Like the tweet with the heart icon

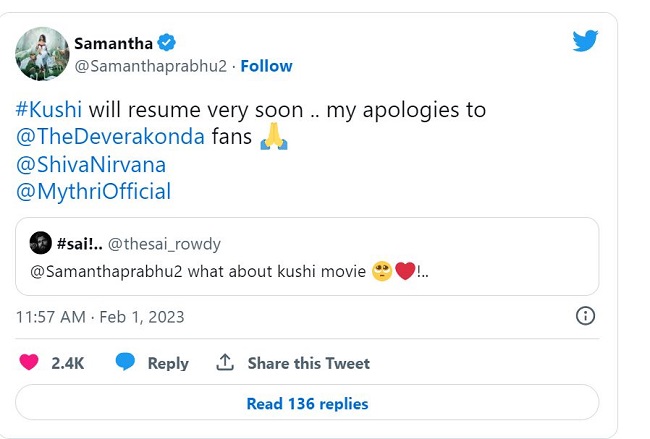[30, 363]
